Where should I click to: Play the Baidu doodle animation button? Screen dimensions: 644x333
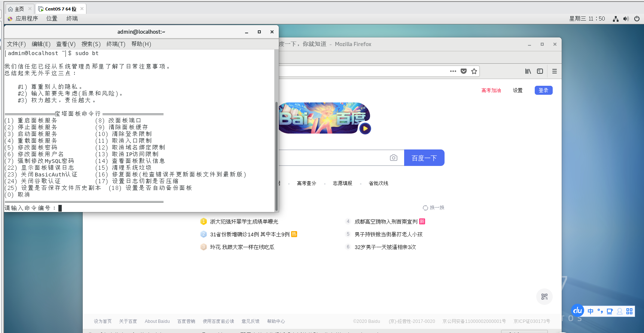coord(365,128)
